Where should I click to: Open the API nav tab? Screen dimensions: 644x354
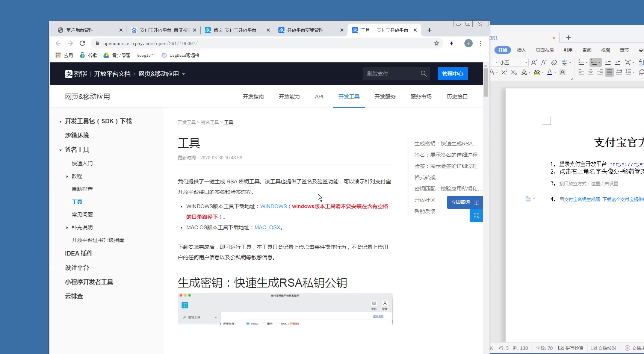[x=319, y=97]
